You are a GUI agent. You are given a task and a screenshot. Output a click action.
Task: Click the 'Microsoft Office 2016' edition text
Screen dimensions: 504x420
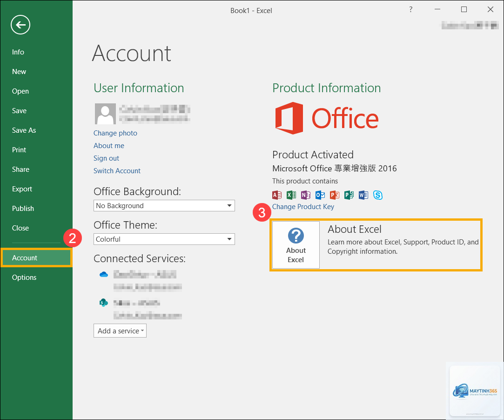coord(334,169)
